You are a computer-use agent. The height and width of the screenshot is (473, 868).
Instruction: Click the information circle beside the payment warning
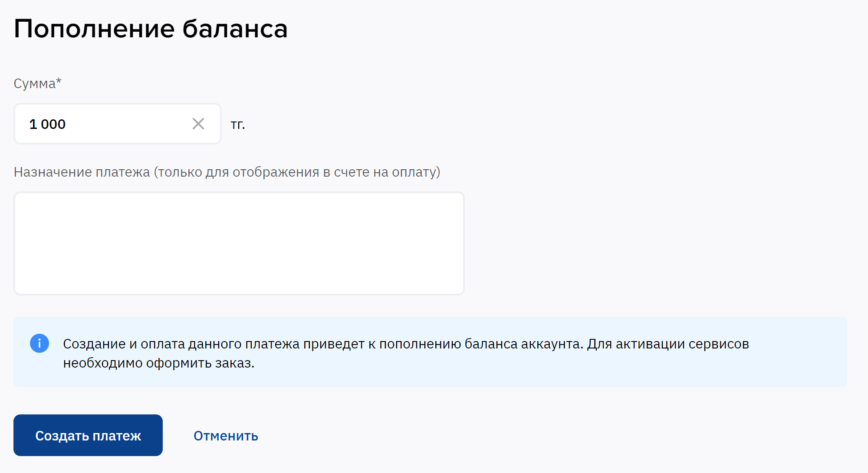39,343
